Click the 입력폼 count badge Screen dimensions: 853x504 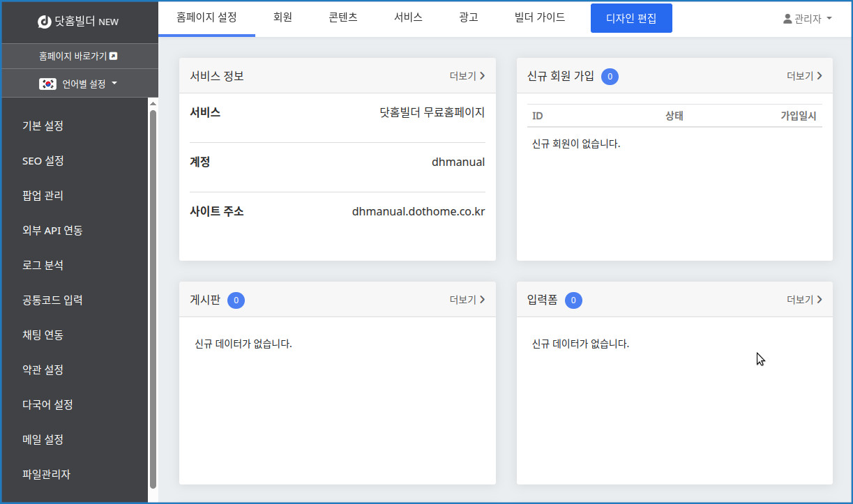573,300
